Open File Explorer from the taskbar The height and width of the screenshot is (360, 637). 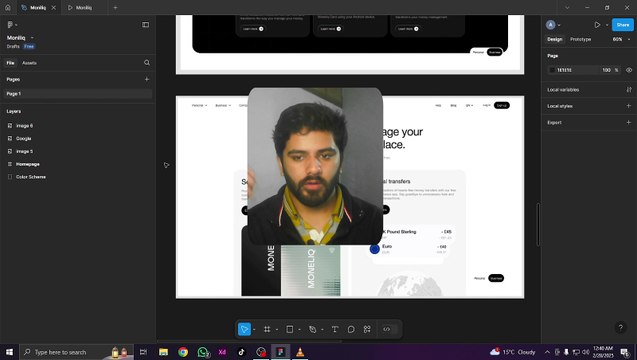tap(163, 352)
